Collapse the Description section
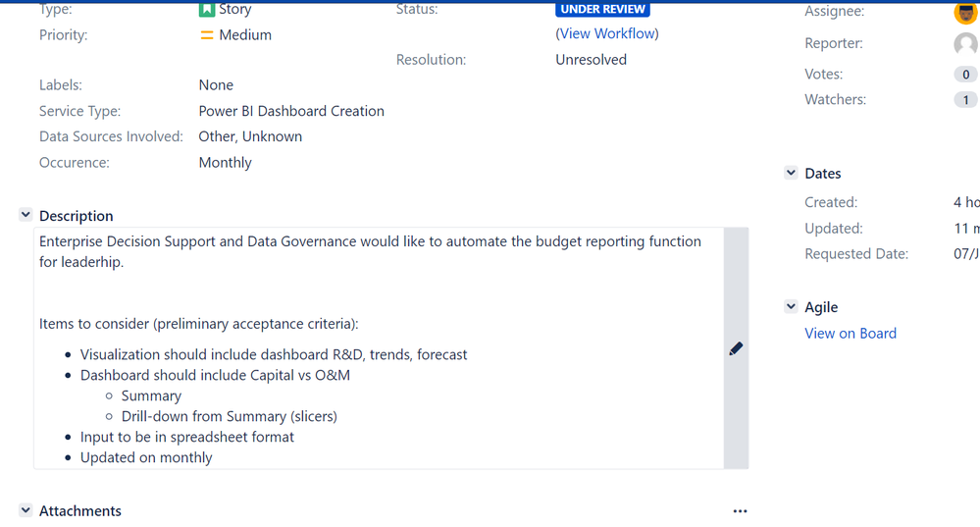The width and height of the screenshot is (980, 527). pos(26,215)
